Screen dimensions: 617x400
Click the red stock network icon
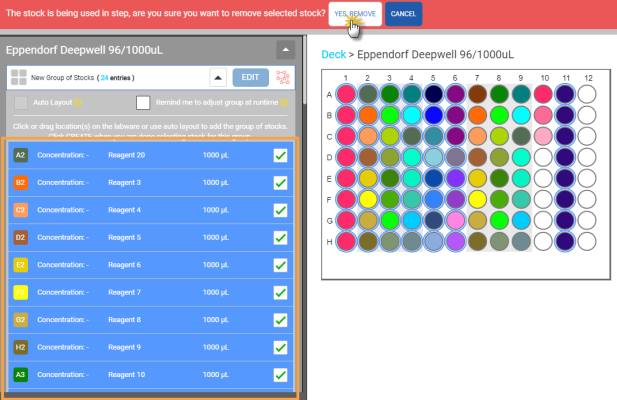pyautogui.click(x=282, y=77)
